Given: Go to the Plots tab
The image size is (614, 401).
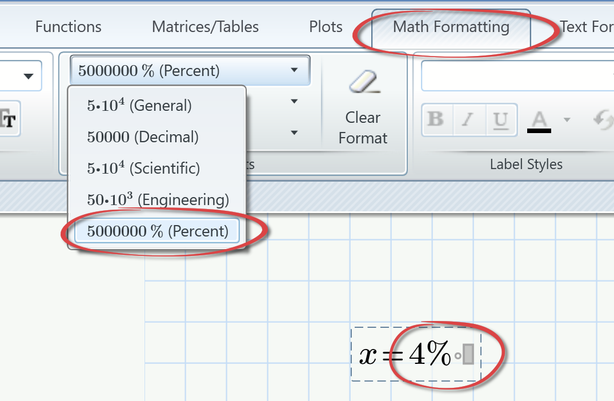Looking at the screenshot, I should click(x=326, y=27).
